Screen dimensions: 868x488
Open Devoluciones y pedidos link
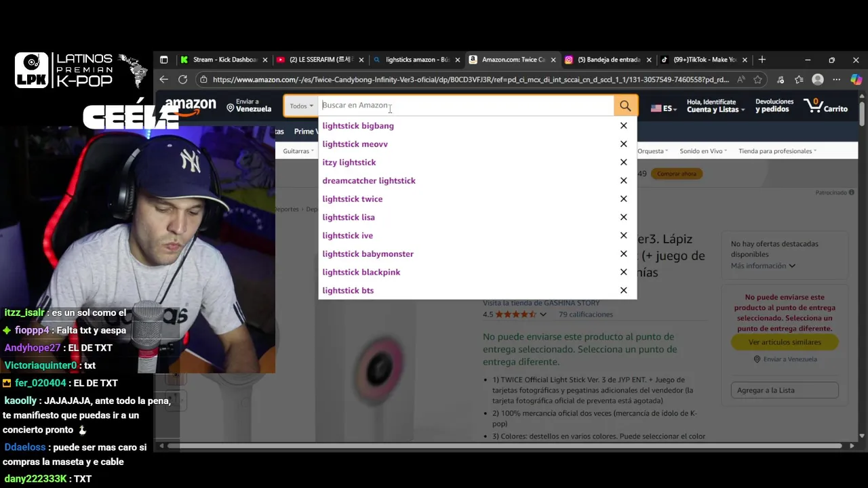coord(774,106)
